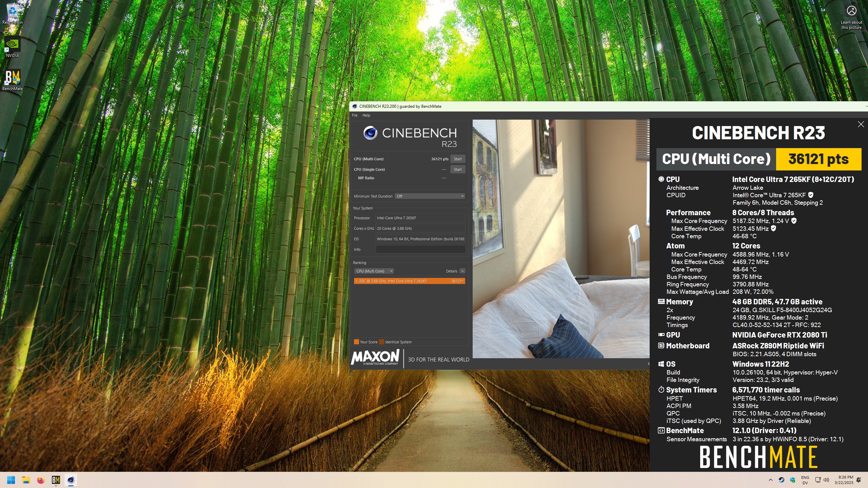Click the ASRock Z890M Riptide WiFi text

pyautogui.click(x=778, y=346)
